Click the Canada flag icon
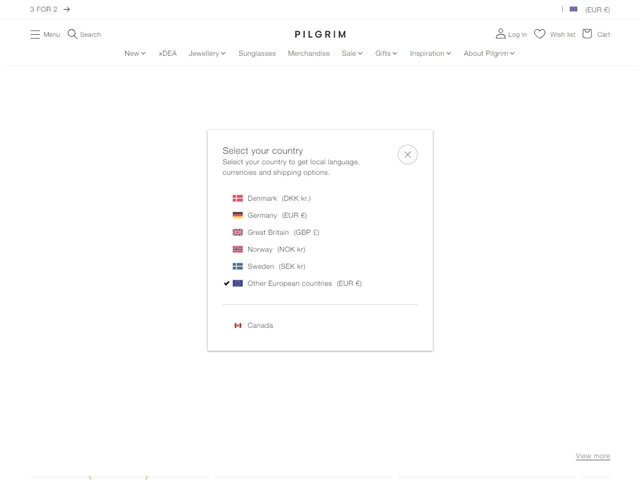640x480 pixels. [238, 325]
